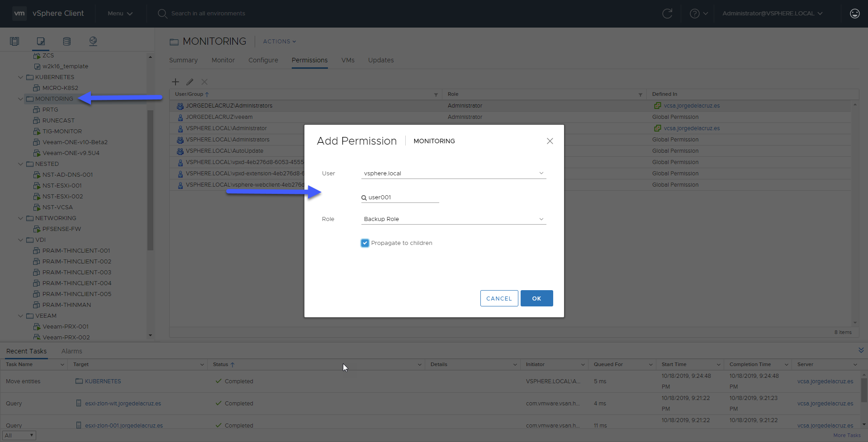Open Hosts and Clusters view icon
The image size is (868, 442).
click(14, 41)
